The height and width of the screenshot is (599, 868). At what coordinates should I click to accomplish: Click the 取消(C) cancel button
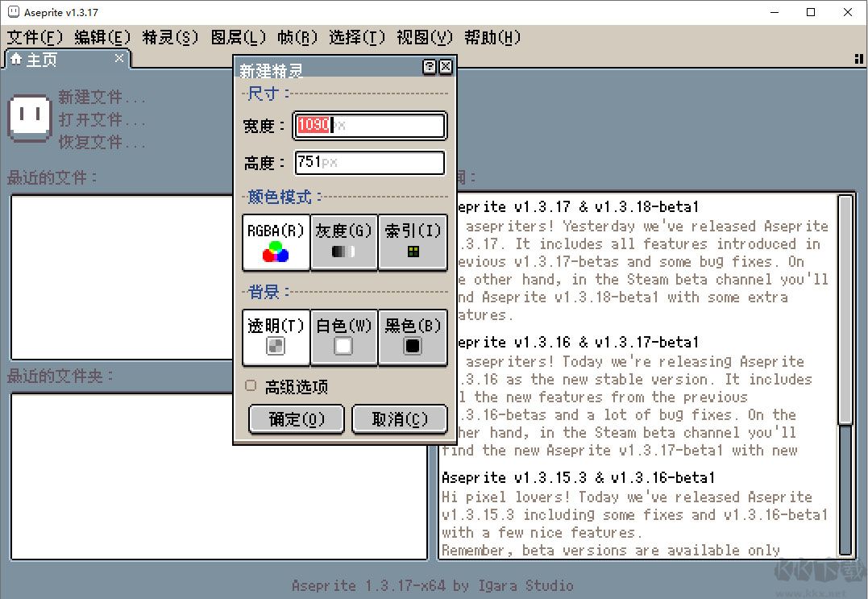pyautogui.click(x=400, y=419)
